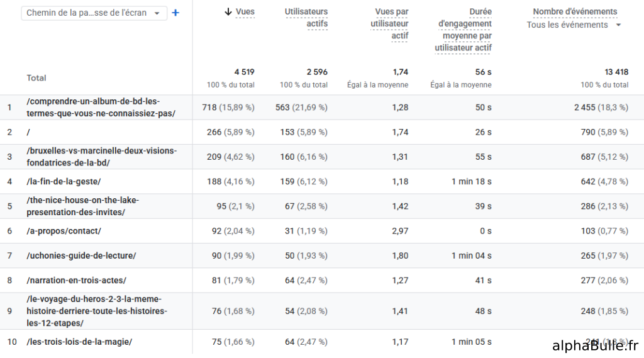
Task: Select the /le-voyage-du-heros-2-3 page path
Action: coord(97,311)
